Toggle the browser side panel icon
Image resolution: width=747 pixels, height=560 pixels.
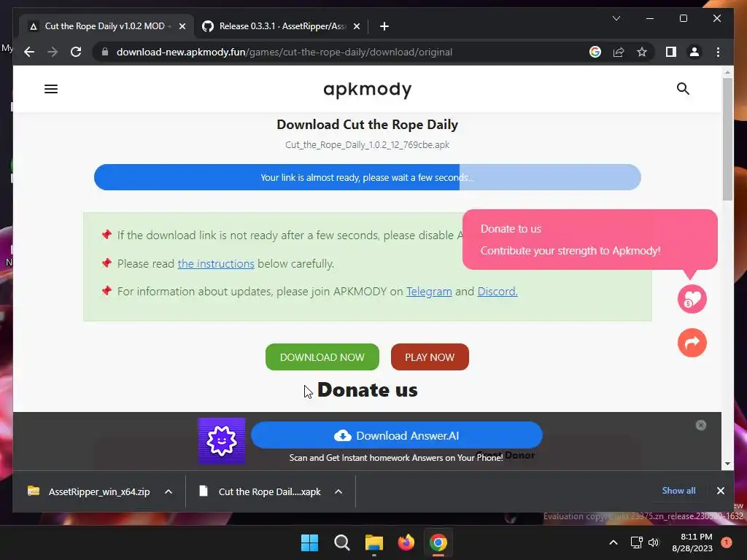pos(671,52)
